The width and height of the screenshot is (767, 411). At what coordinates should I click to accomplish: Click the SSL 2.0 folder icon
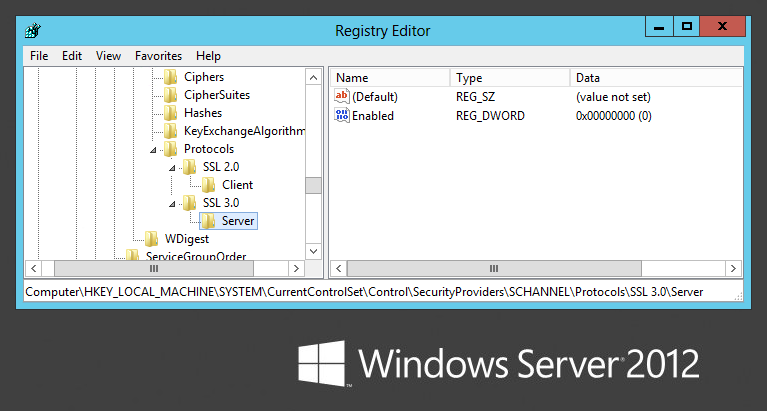[189, 167]
